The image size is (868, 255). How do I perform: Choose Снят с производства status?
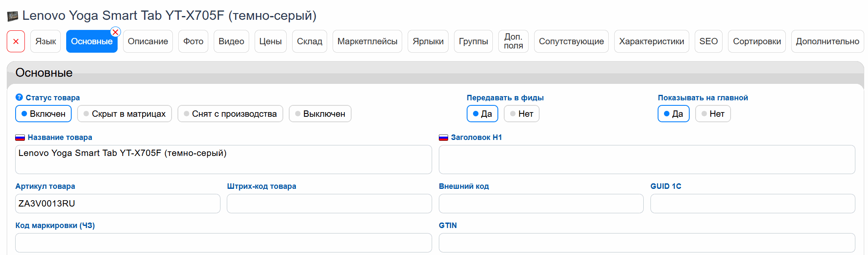pyautogui.click(x=230, y=114)
